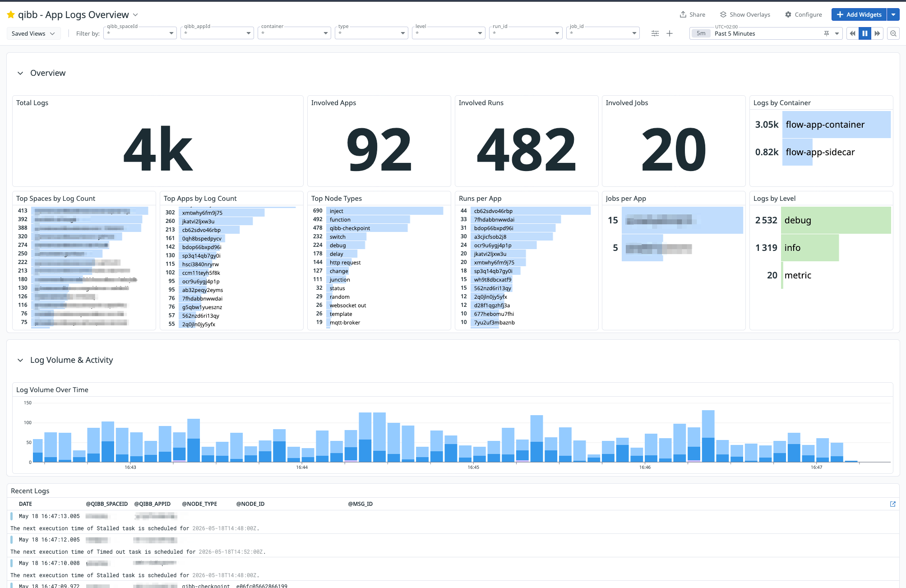
Task: Click the zoom out magnifier icon
Action: [x=893, y=33]
